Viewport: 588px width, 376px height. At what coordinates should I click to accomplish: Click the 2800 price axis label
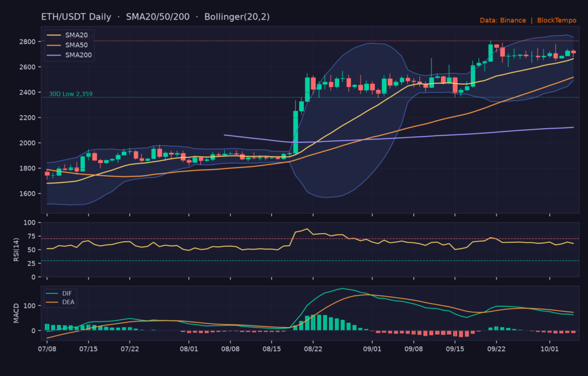(28, 41)
